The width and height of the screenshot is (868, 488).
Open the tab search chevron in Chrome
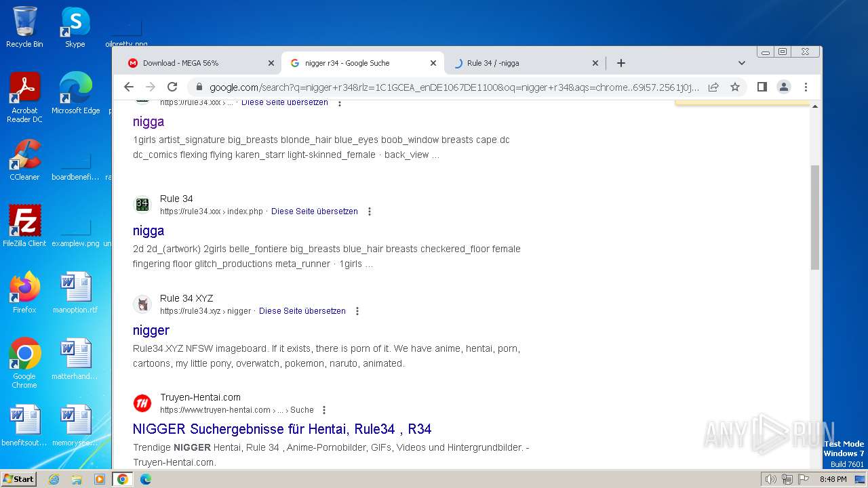coord(741,63)
